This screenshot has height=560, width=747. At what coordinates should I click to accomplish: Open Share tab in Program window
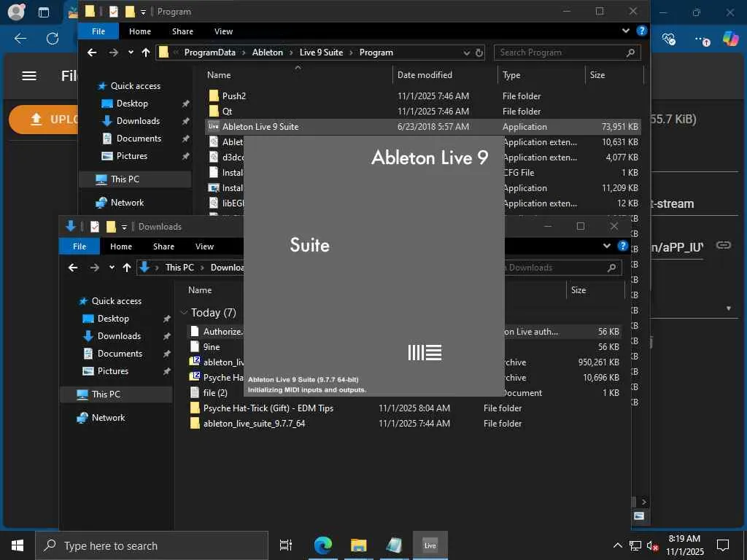pos(182,31)
